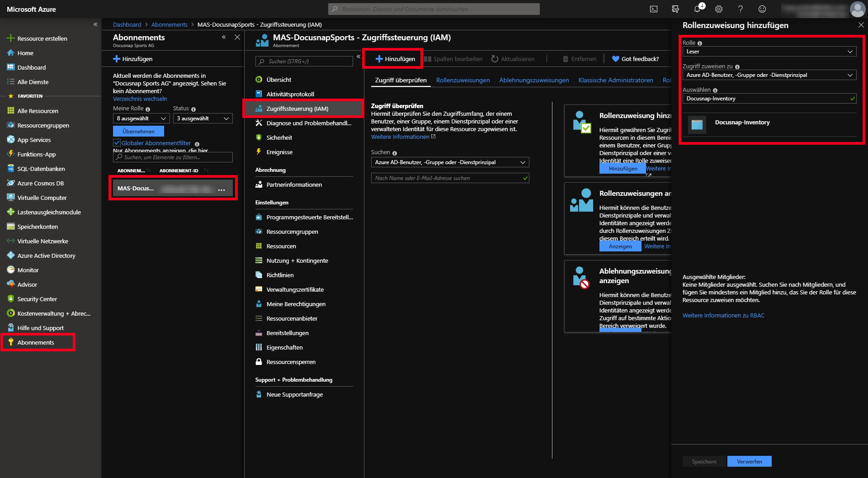The image size is (868, 478).
Task: Open Security Center in sidebar
Action: (x=37, y=299)
